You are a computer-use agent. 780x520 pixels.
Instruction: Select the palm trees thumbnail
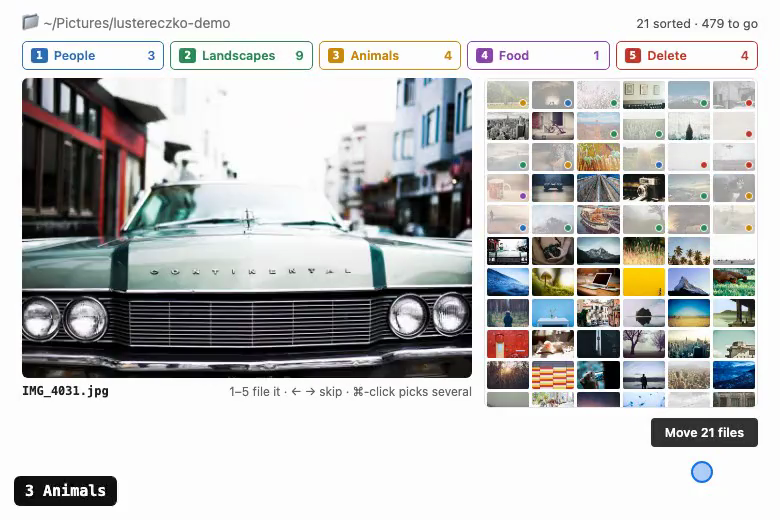(689, 251)
